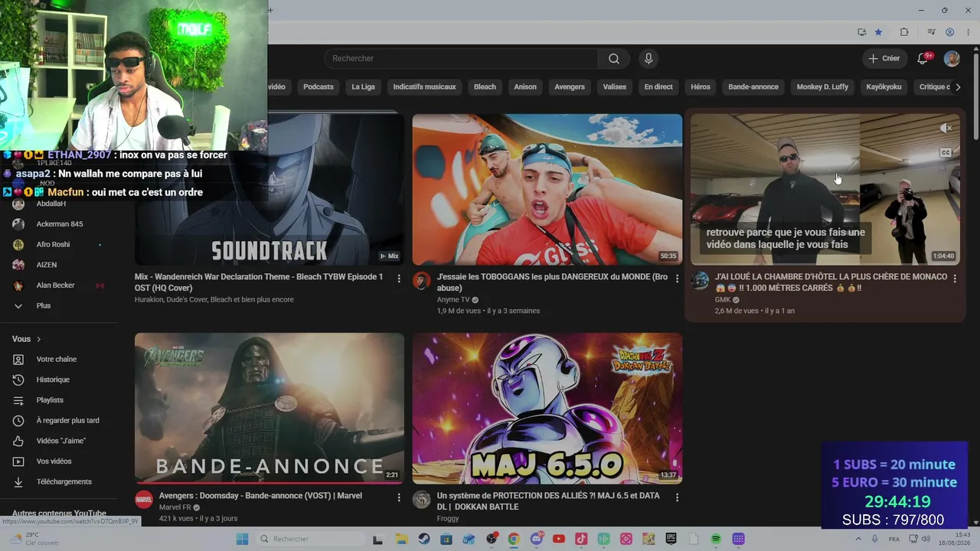
Task: Select the Monkey D. Luffy filter chip
Action: pyautogui.click(x=822, y=86)
